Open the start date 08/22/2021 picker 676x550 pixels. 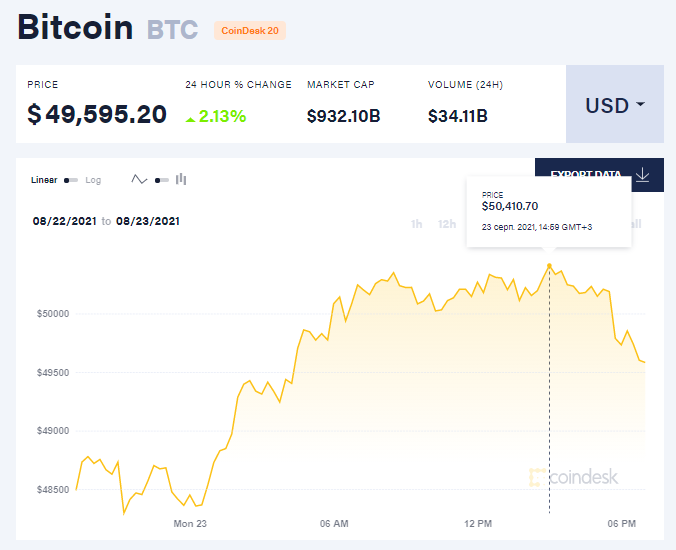[64, 221]
